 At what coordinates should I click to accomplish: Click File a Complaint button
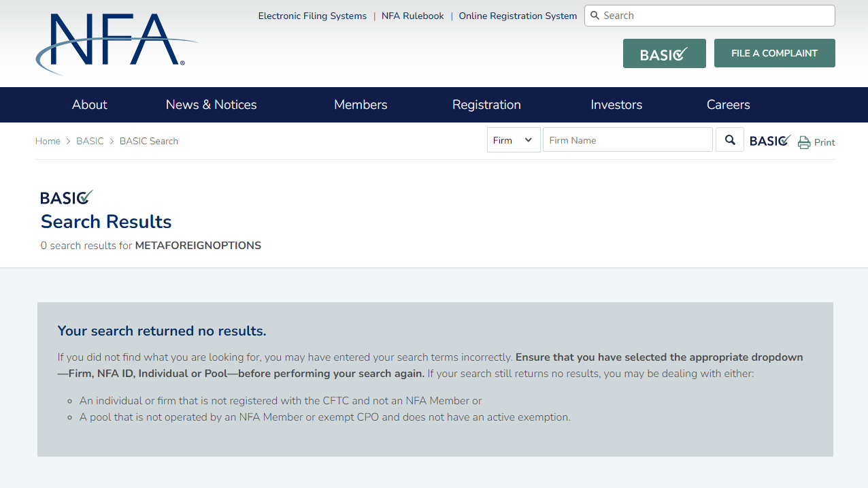click(x=775, y=53)
